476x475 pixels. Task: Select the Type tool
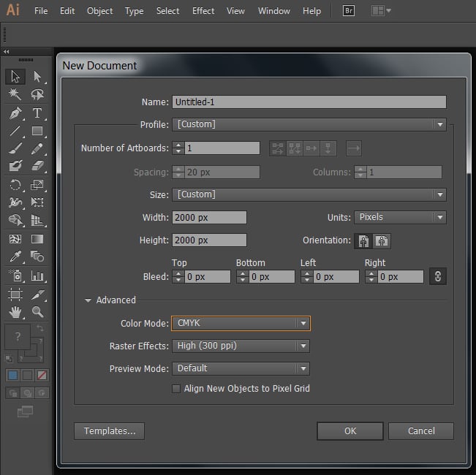pos(37,113)
